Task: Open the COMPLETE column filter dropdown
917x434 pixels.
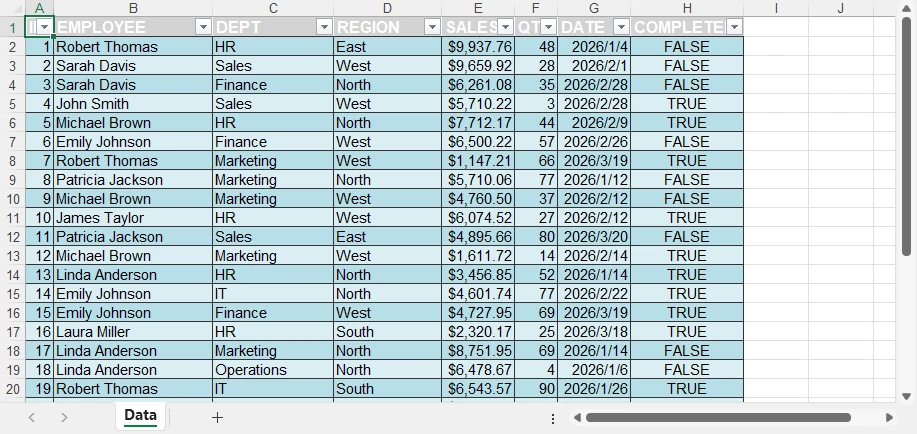Action: (x=735, y=27)
